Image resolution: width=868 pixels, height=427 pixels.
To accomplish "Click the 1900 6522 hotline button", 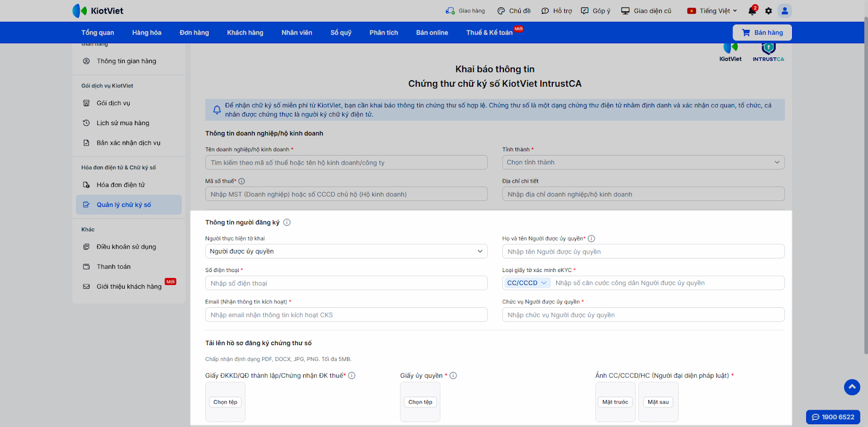I will pyautogui.click(x=833, y=417).
